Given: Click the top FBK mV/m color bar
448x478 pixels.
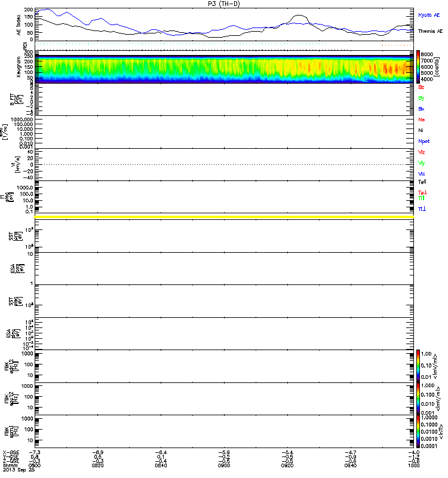Looking at the screenshot, I should coord(418,366).
